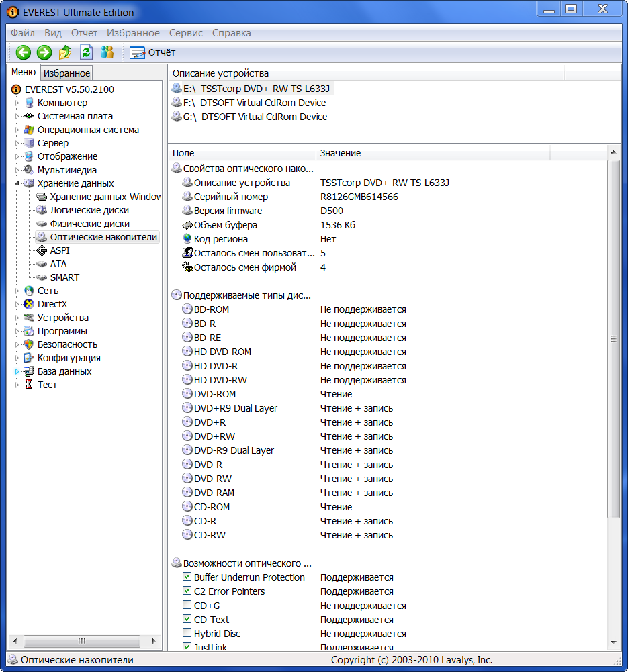The height and width of the screenshot is (672, 628).
Task: Click the green Forward arrow icon
Action: pos(44,52)
